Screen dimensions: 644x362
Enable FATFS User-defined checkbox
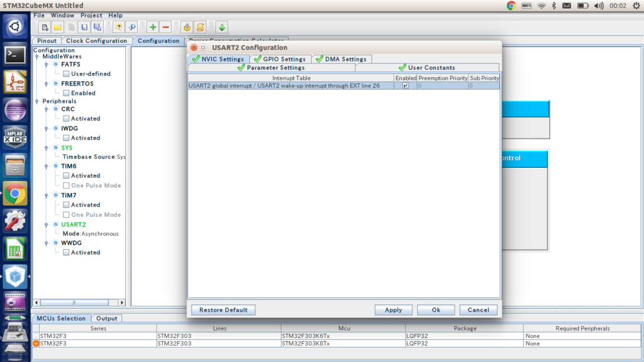coord(66,74)
